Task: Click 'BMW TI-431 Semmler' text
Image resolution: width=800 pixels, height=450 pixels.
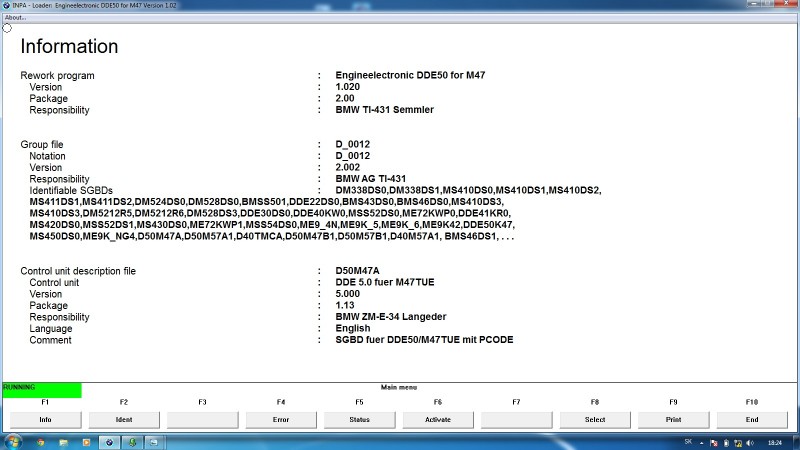Action: [x=385, y=110]
